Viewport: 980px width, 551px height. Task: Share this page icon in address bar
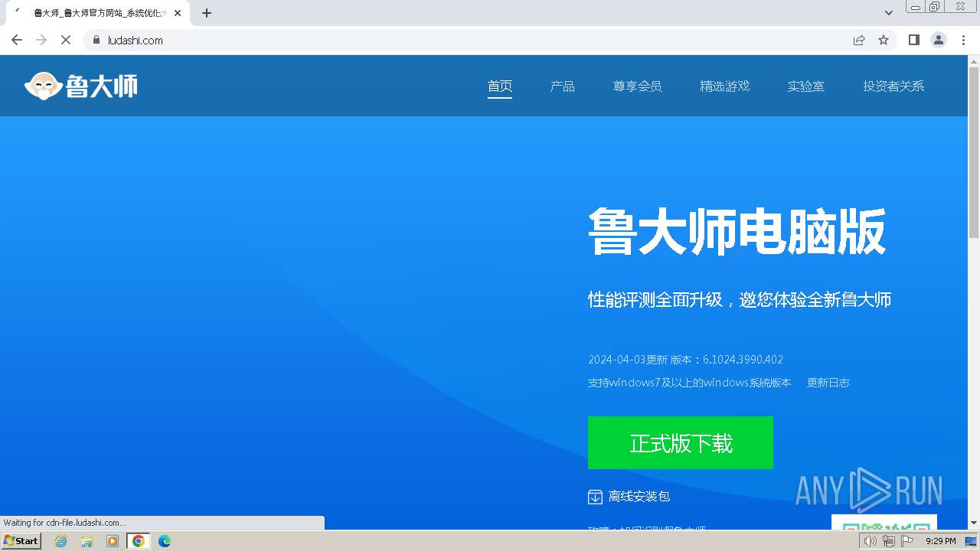click(x=859, y=40)
